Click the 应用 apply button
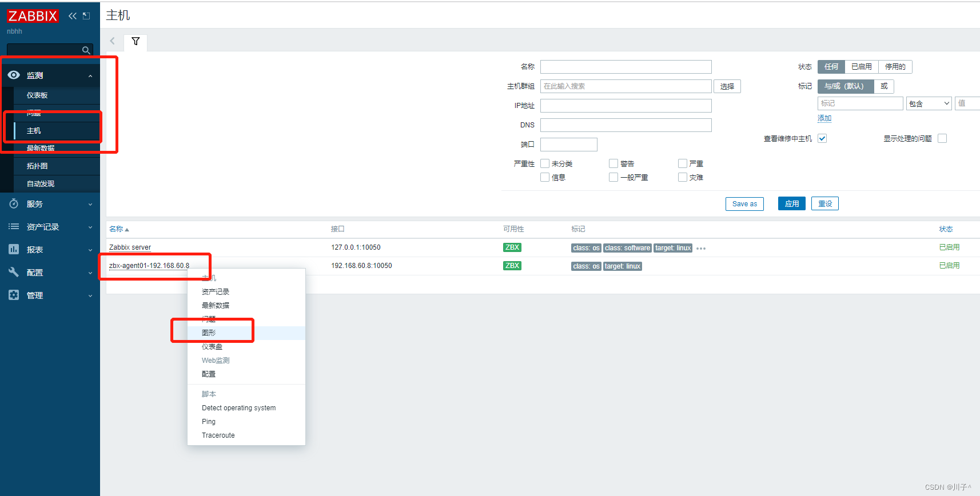This screenshot has width=980, height=496. (x=792, y=204)
